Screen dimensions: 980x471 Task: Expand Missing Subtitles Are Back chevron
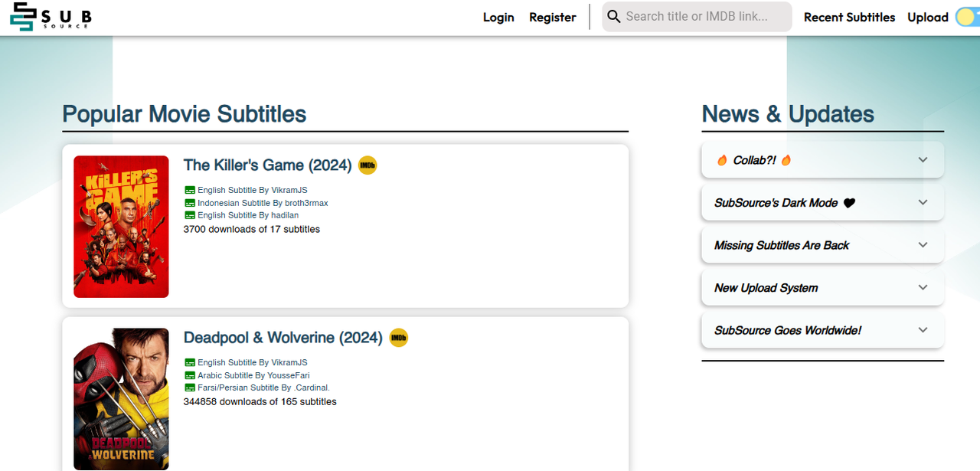tap(923, 245)
